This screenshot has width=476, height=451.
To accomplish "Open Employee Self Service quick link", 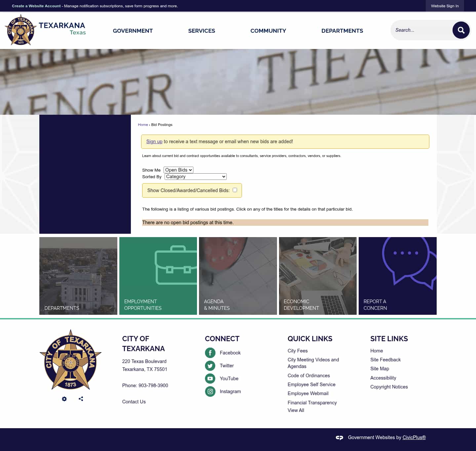I will pos(311,385).
